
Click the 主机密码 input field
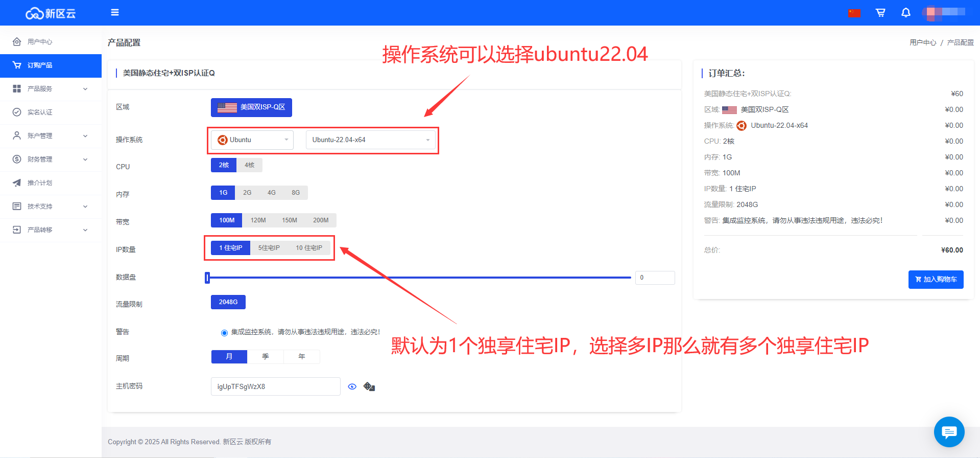coord(275,386)
